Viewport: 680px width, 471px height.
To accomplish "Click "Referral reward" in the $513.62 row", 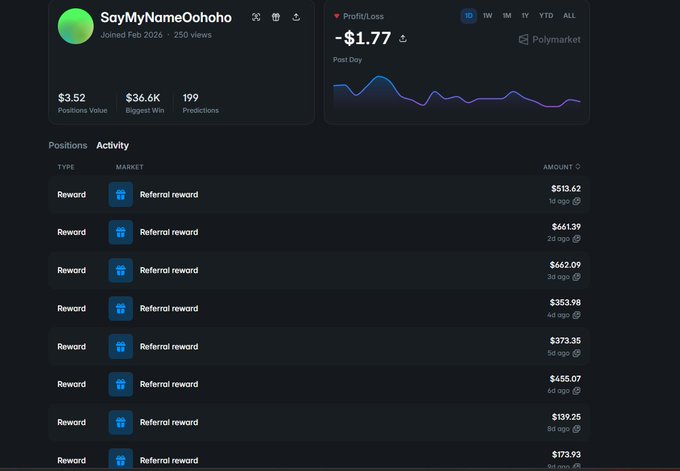I will click(x=169, y=195).
